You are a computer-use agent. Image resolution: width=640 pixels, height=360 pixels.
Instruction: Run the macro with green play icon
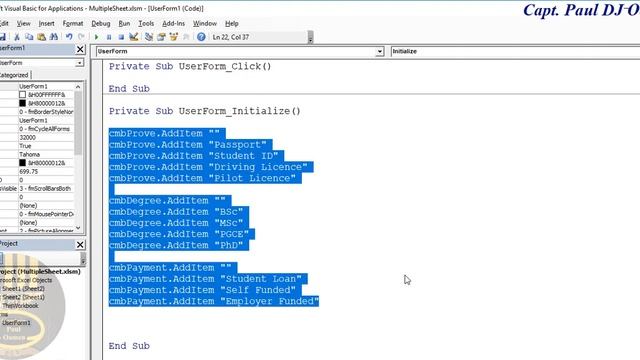pyautogui.click(x=96, y=37)
